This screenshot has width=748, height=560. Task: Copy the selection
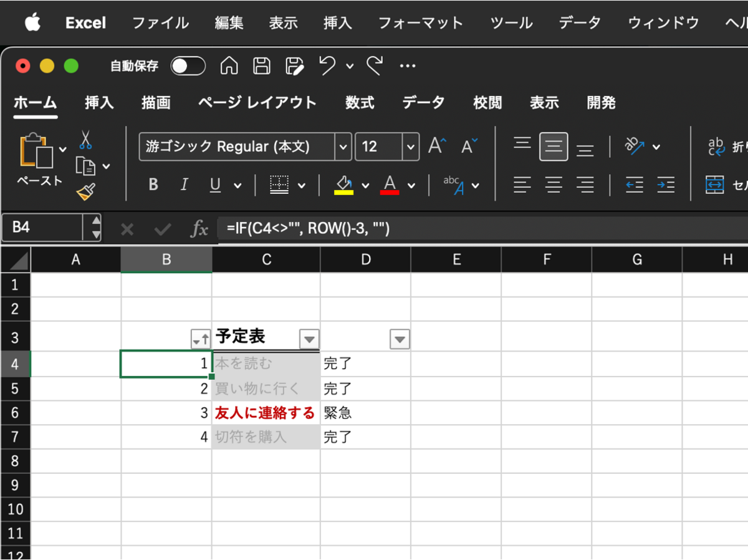click(x=85, y=166)
